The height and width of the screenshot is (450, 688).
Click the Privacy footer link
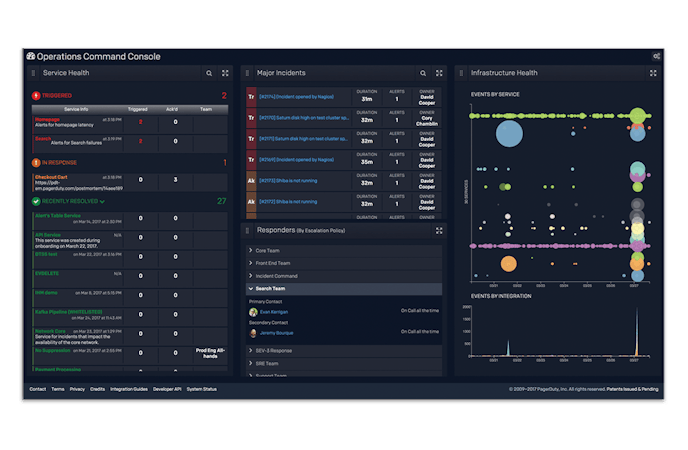[77, 389]
